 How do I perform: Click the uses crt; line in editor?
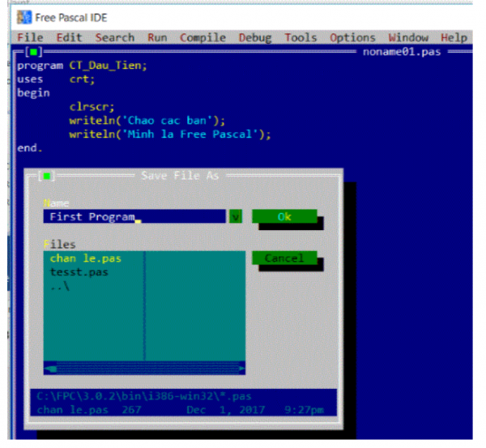click(x=56, y=79)
